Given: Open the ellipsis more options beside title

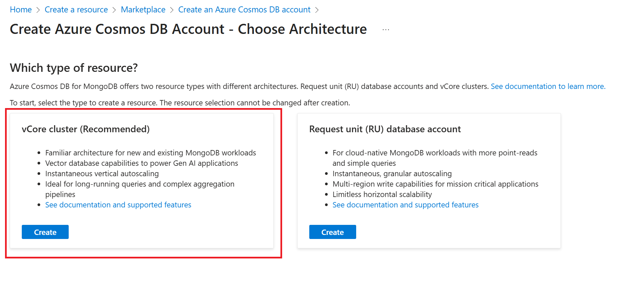Looking at the screenshot, I should (x=386, y=30).
